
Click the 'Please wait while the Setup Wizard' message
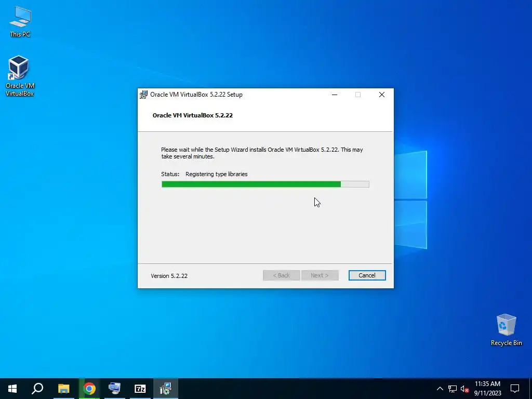tap(262, 153)
